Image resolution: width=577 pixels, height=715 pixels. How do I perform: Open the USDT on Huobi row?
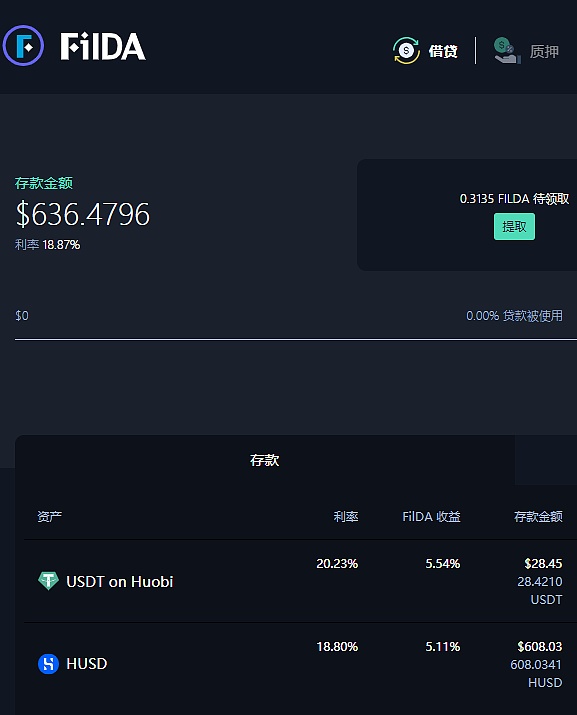[300, 581]
